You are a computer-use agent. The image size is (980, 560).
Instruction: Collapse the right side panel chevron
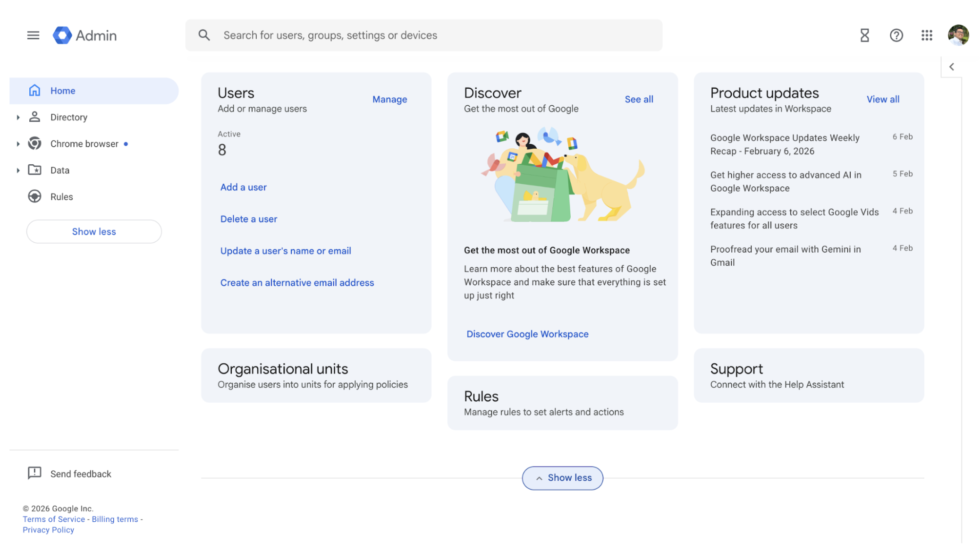pyautogui.click(x=952, y=67)
